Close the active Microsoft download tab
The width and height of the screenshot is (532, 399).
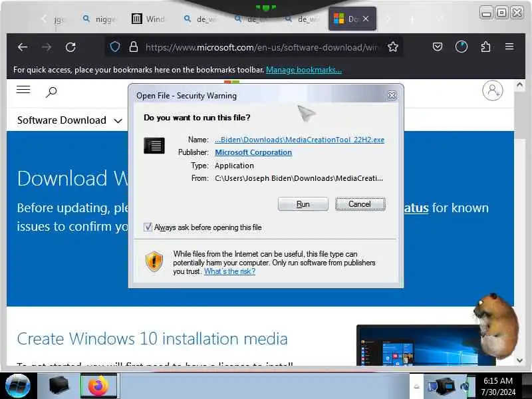[366, 19]
